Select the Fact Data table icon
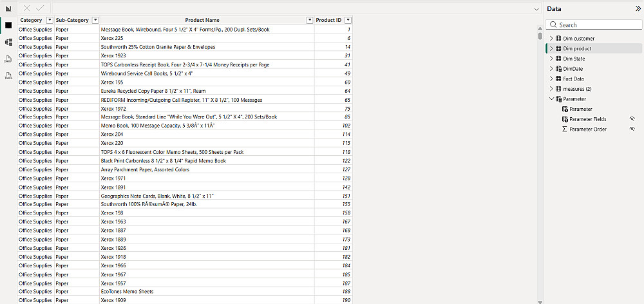 click(x=558, y=79)
